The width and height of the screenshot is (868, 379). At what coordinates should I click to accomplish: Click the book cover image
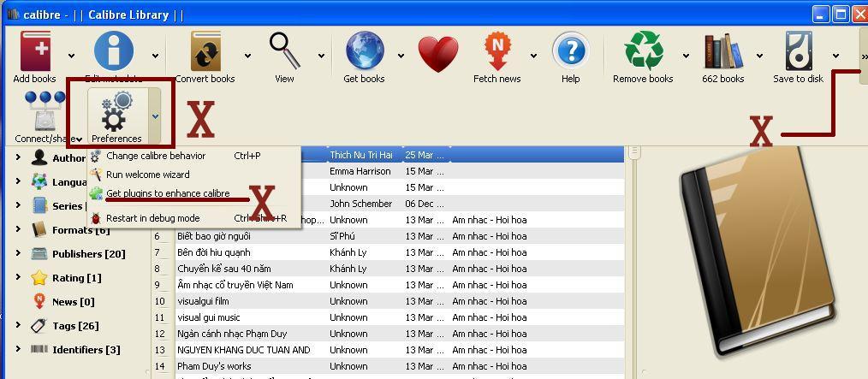point(757,253)
